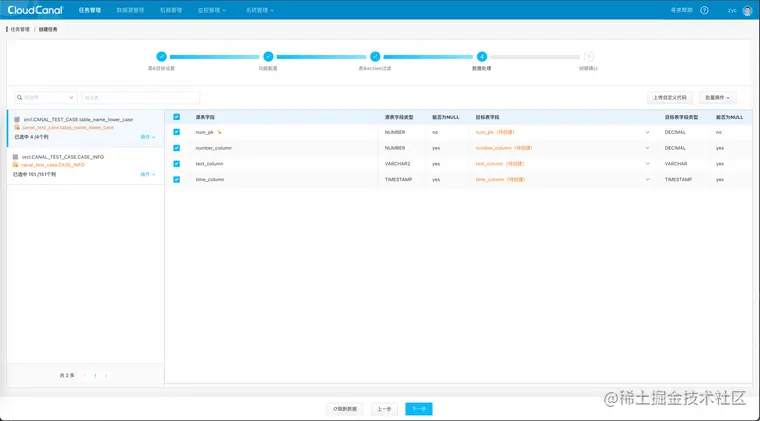The width and height of the screenshot is (760, 421).
Task: Click source table icon for table_name_lower_case
Action: point(17,119)
